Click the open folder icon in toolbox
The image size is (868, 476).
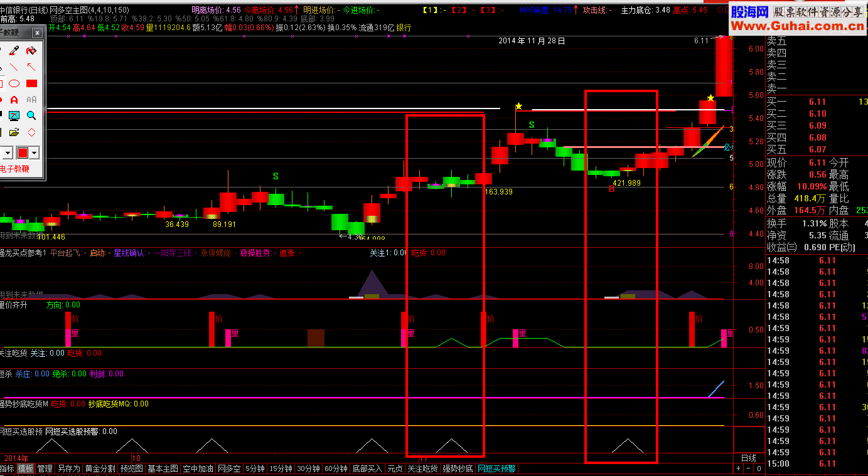(x=14, y=132)
